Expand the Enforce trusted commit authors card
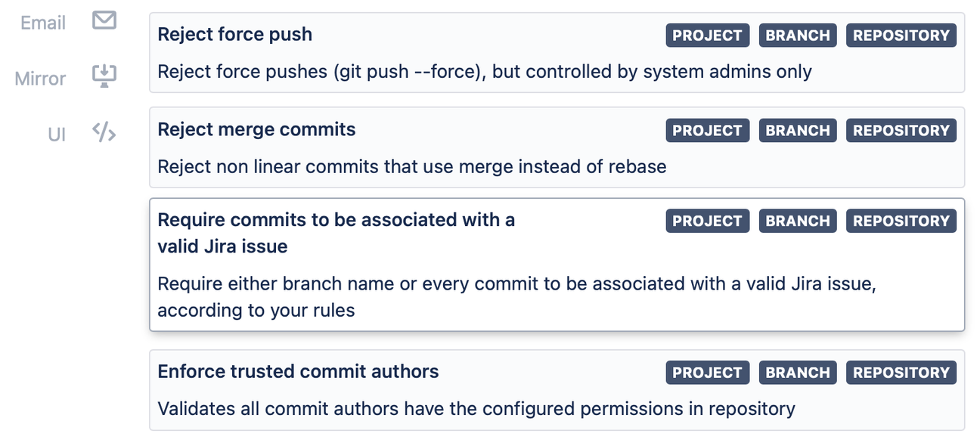This screenshot has height=443, width=980. pos(476,408)
